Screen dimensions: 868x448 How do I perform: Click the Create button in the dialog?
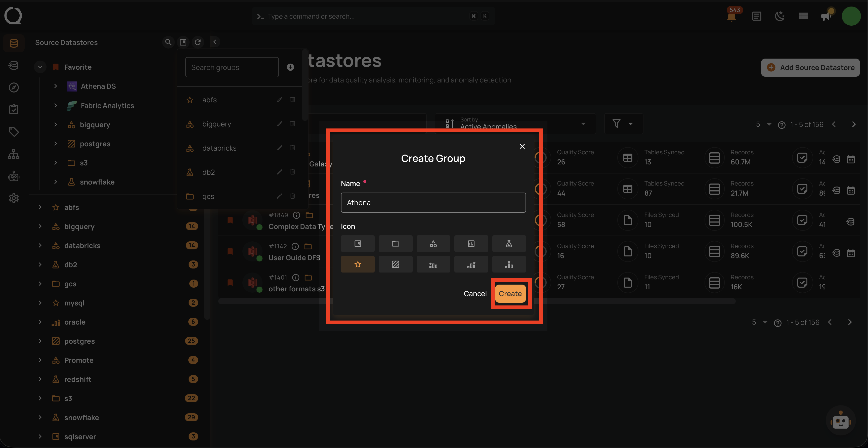click(510, 293)
